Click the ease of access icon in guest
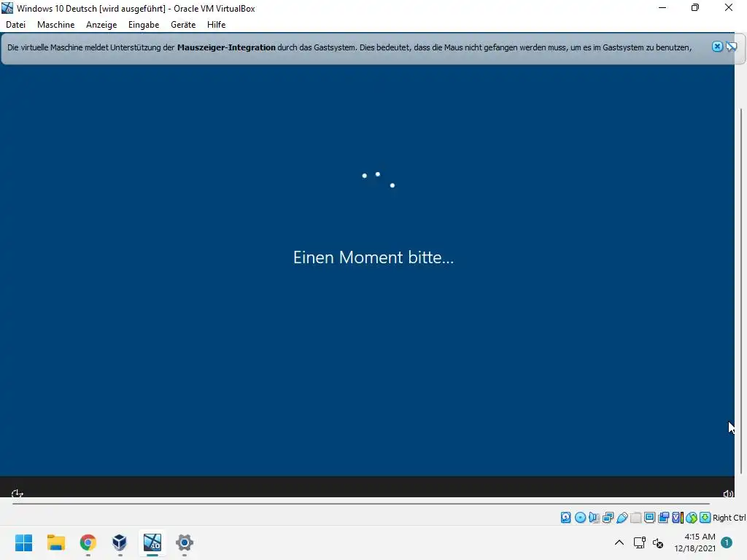 (18, 494)
